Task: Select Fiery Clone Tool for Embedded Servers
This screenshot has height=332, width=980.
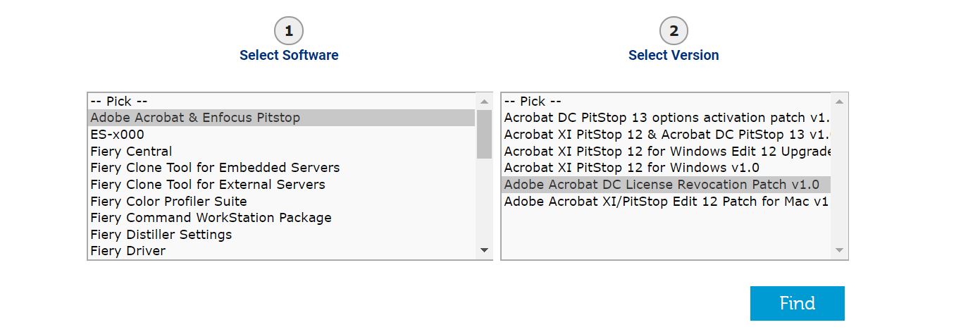Action: [x=215, y=168]
